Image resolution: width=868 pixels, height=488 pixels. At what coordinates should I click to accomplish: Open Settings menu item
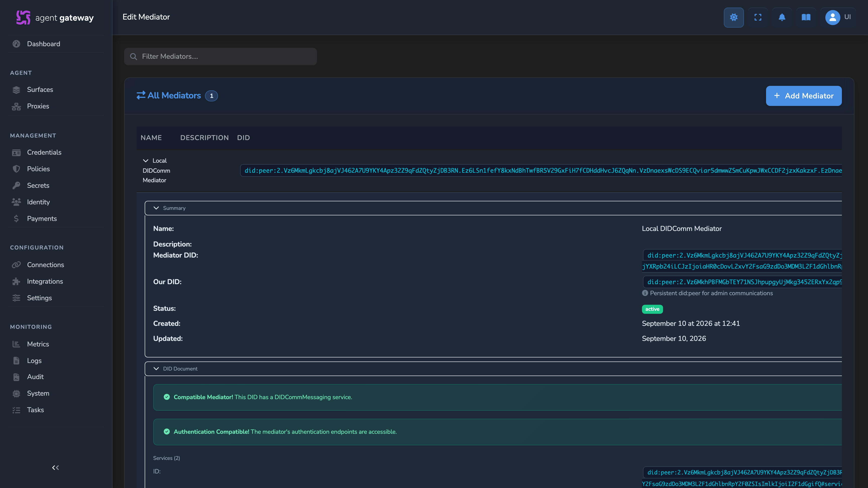coord(39,298)
